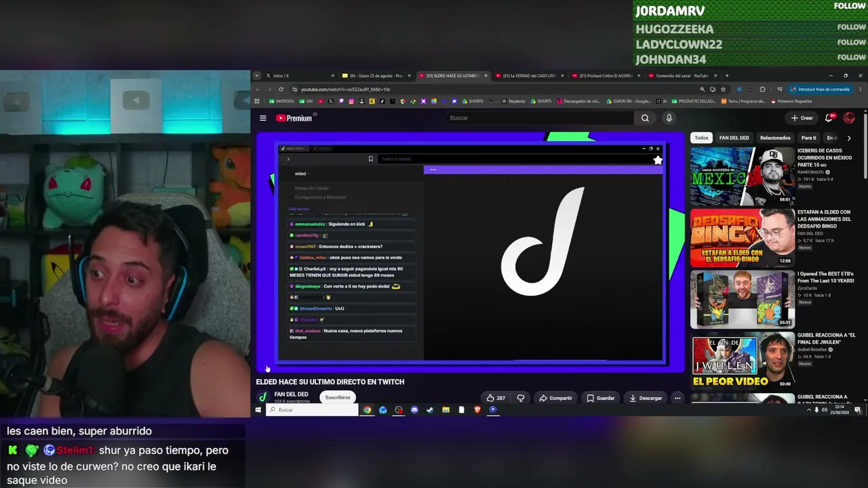
Task: Save the video with Guardar
Action: 601,398
